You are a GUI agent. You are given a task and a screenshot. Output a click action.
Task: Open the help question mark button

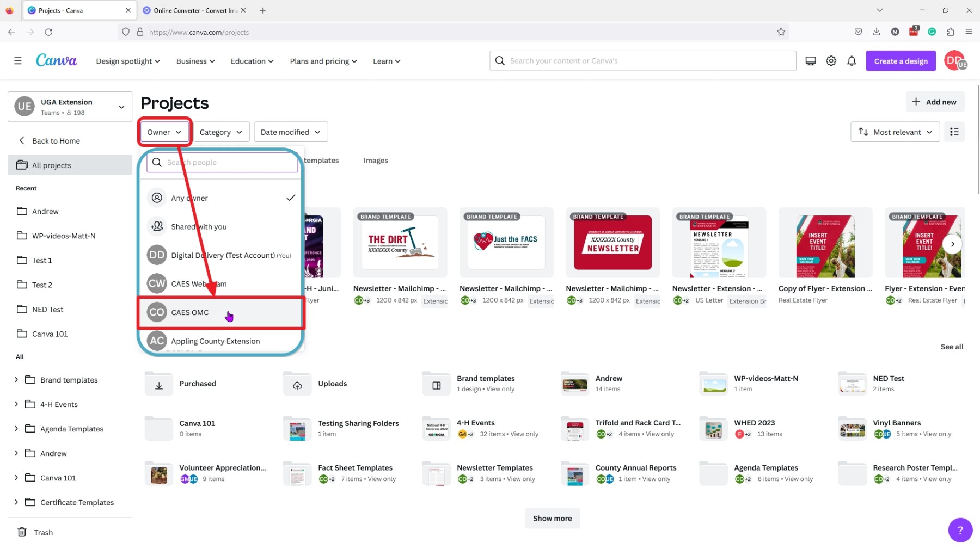point(960,529)
